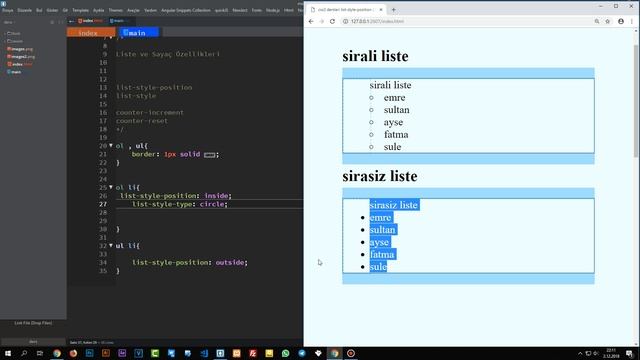Open the Themes menu
This screenshot has height=360, width=640.
coord(116,10)
